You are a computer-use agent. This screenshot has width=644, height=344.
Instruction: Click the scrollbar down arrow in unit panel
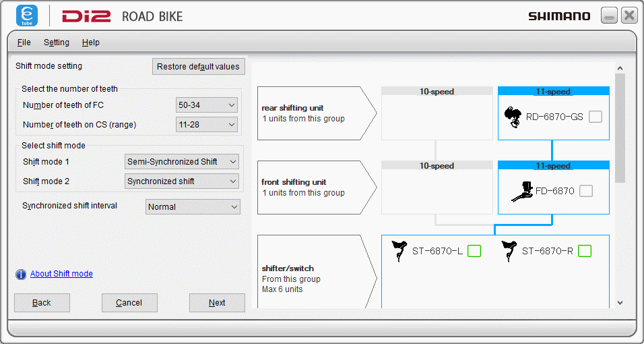[620, 303]
